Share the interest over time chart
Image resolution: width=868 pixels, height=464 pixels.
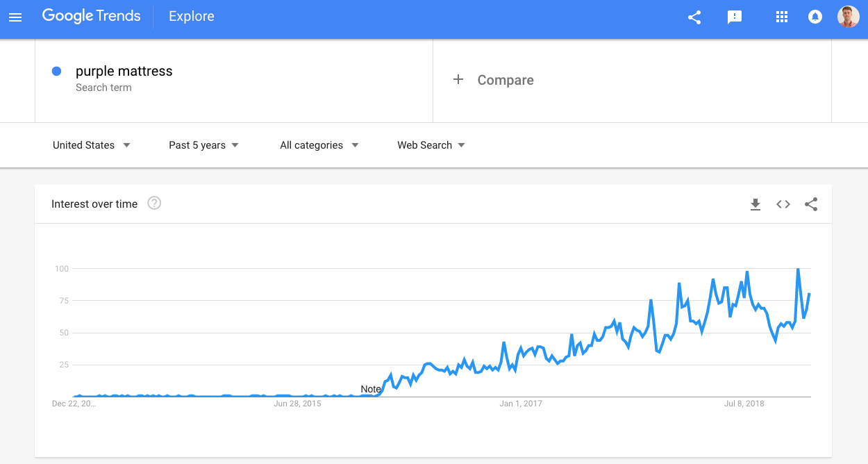coord(811,204)
